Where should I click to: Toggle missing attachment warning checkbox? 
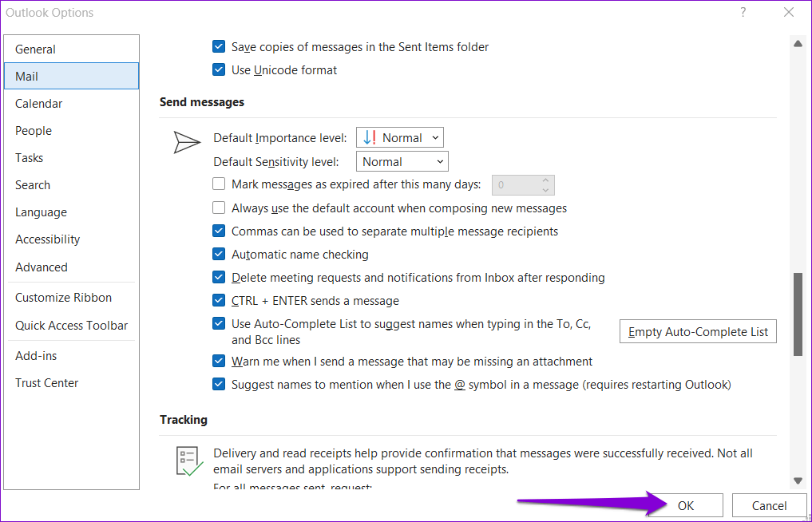click(219, 361)
